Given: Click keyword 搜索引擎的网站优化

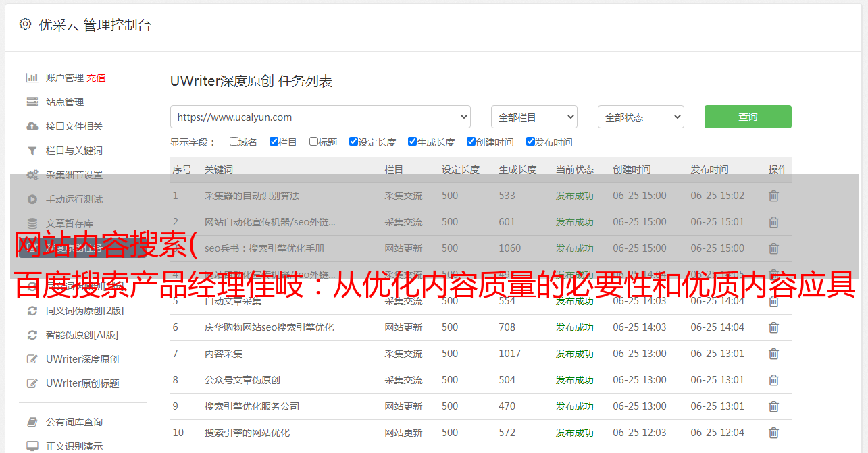Looking at the screenshot, I should 247,433.
